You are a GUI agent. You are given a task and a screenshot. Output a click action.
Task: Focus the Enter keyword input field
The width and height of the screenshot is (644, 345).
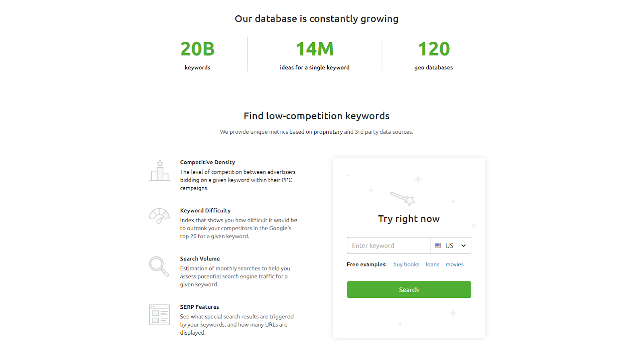tap(388, 246)
